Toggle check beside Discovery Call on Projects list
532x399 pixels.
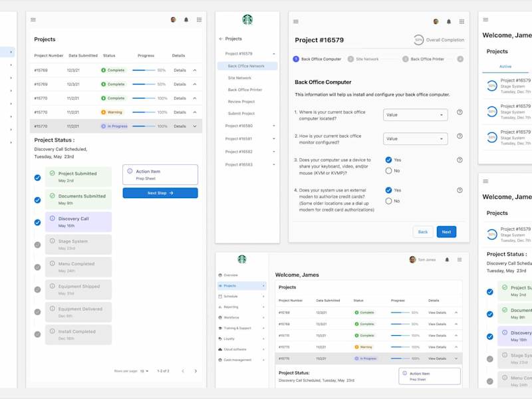pos(38,222)
